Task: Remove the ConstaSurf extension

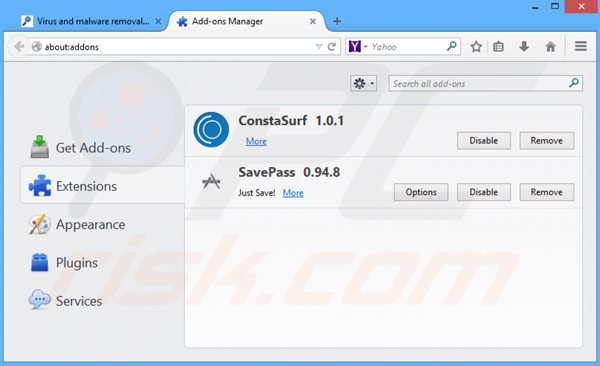Action: pos(546,141)
